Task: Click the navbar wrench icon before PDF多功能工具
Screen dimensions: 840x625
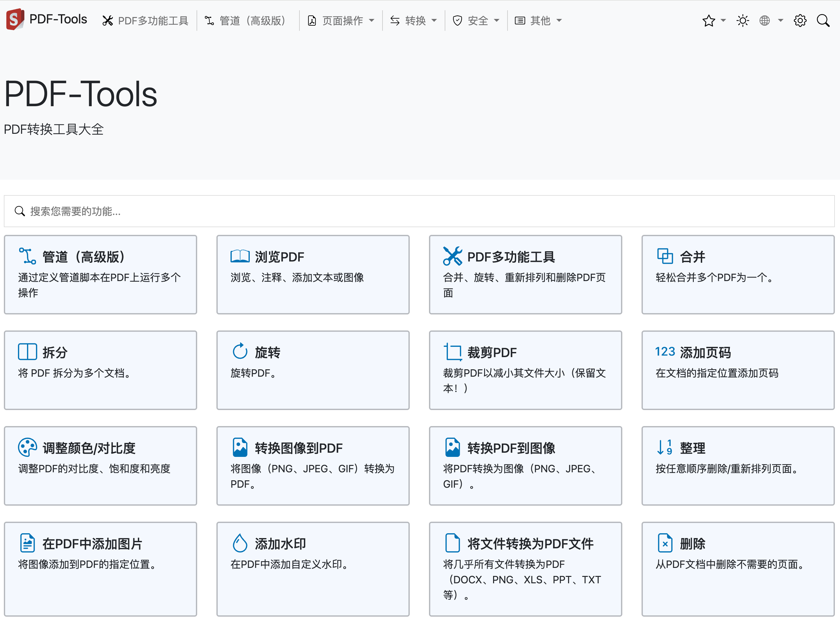Action: point(107,21)
